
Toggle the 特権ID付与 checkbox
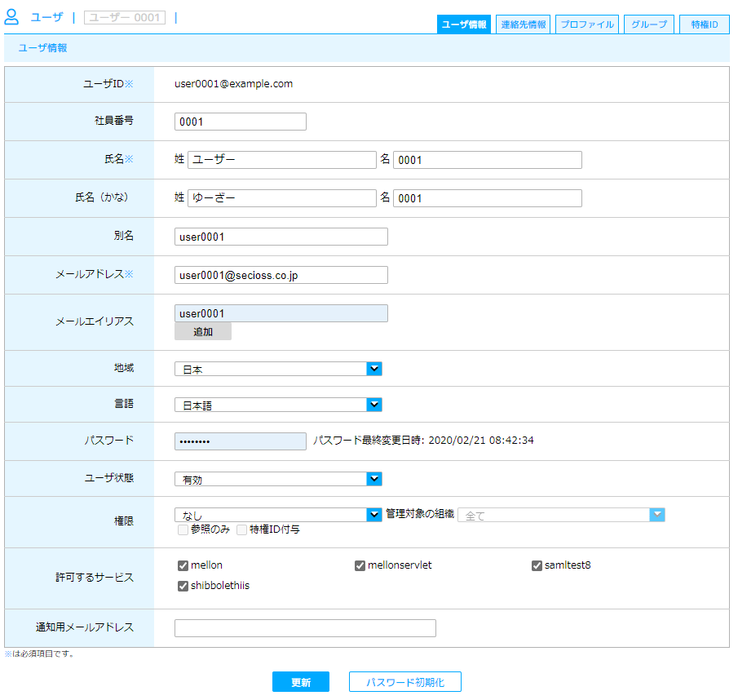241,529
